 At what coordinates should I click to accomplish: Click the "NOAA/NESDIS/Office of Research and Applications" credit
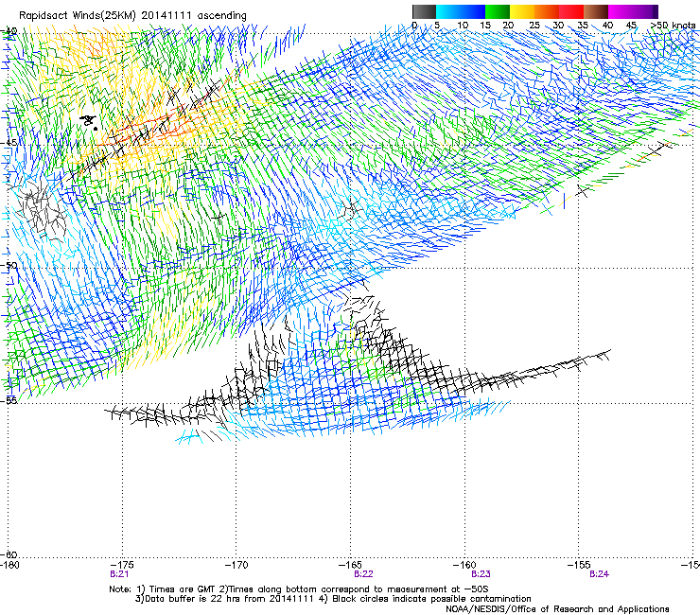pos(557,609)
